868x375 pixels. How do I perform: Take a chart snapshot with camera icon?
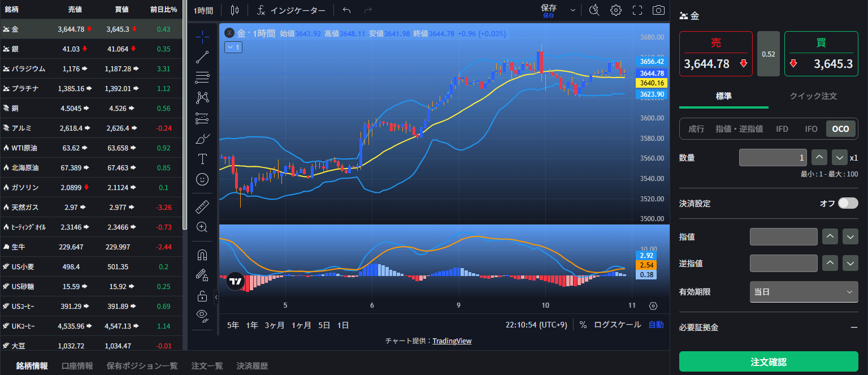pos(658,10)
